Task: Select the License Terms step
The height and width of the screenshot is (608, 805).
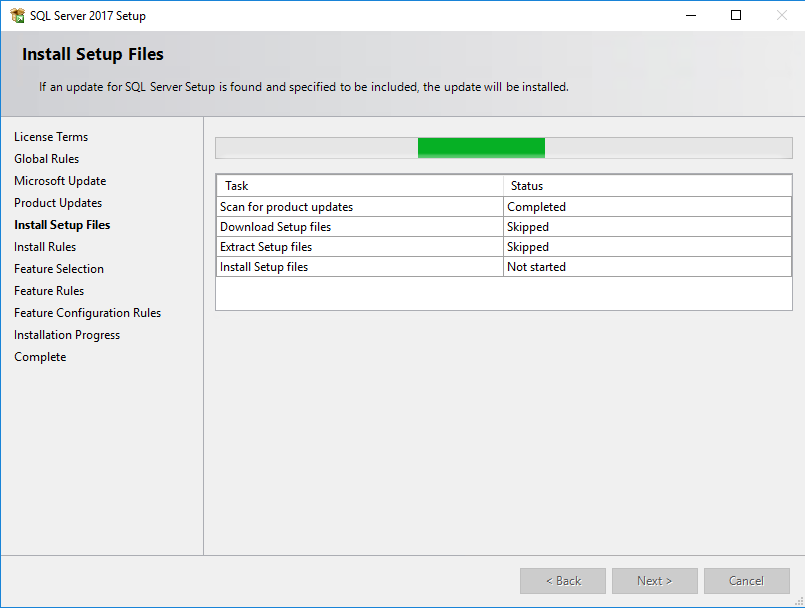Action: (x=51, y=137)
